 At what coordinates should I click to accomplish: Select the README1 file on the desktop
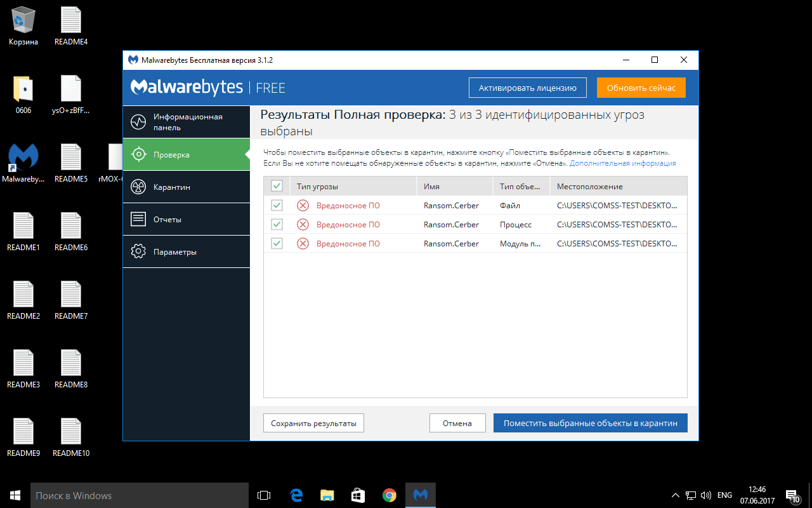click(x=23, y=232)
